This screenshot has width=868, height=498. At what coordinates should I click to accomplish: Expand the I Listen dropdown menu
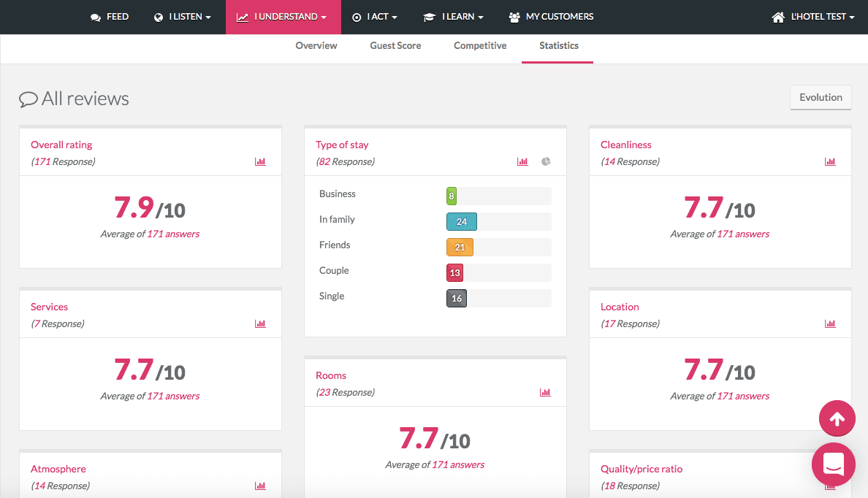pos(183,17)
